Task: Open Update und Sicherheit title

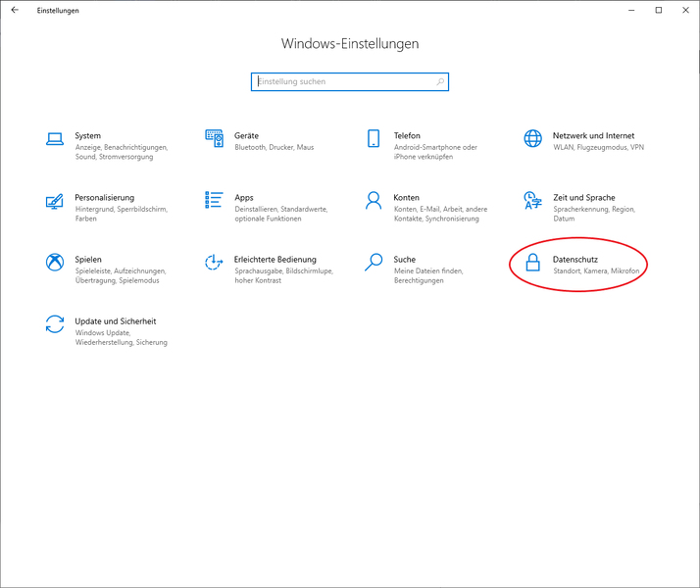Action: pos(115,321)
